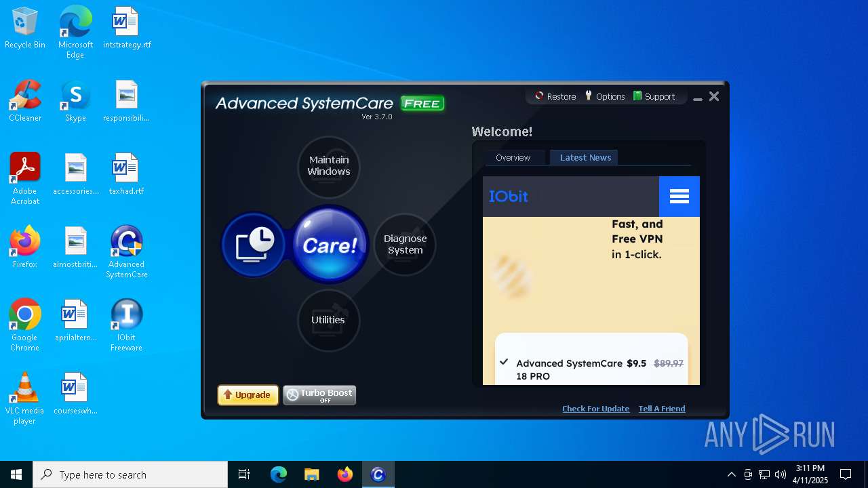Select the intstrategy.rtf file
Viewport: 868px width, 488px height.
tap(127, 28)
